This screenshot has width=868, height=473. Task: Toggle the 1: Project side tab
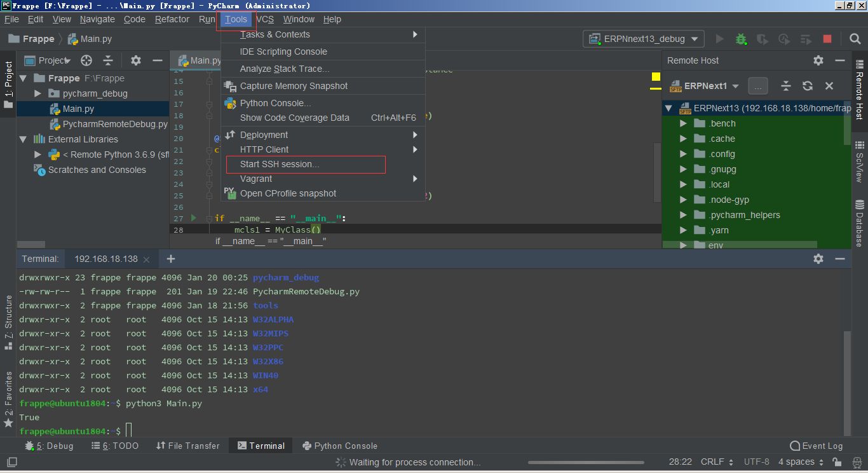pos(8,85)
